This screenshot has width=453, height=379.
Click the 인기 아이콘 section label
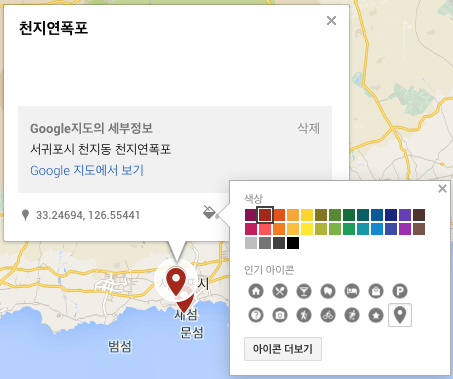click(269, 270)
